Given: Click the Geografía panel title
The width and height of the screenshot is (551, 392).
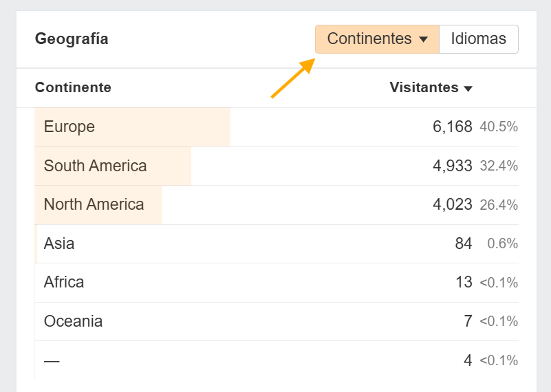Looking at the screenshot, I should (72, 39).
